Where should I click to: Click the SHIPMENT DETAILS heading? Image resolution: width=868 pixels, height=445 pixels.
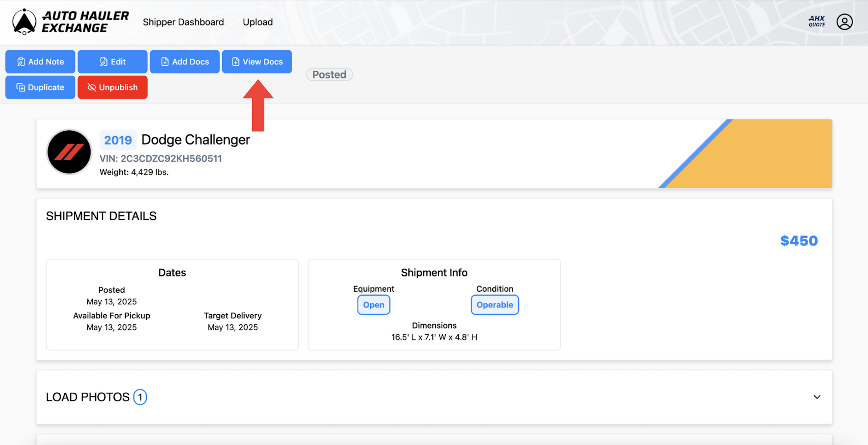point(102,216)
